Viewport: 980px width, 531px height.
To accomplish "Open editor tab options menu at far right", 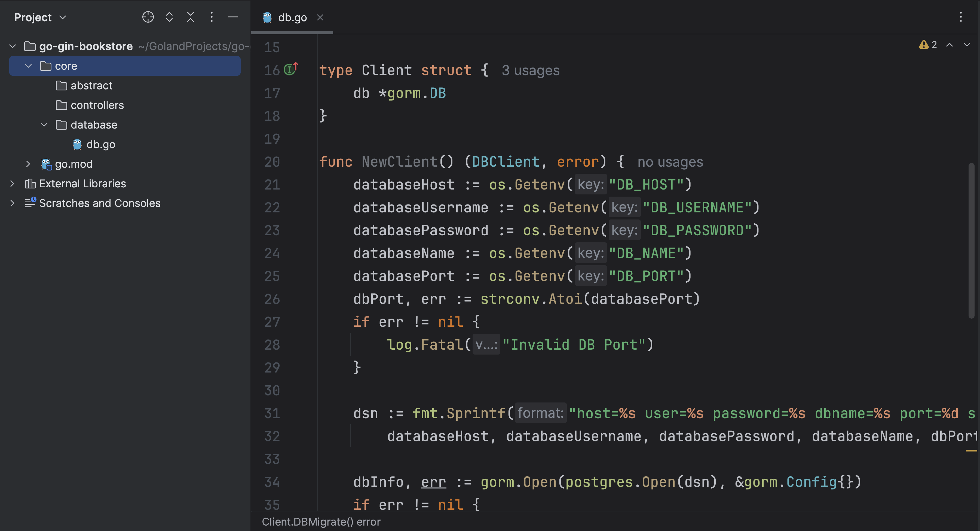I will 961,17.
